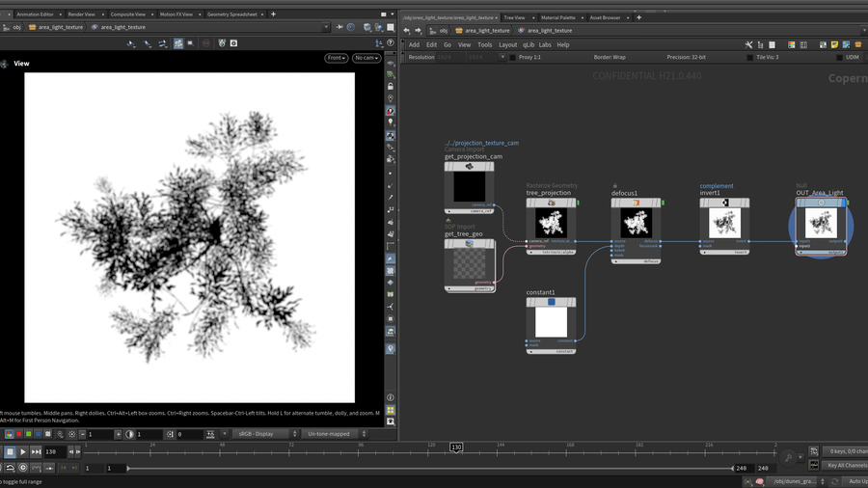Open the Layout menu
The height and width of the screenshot is (488, 868).
tap(507, 44)
